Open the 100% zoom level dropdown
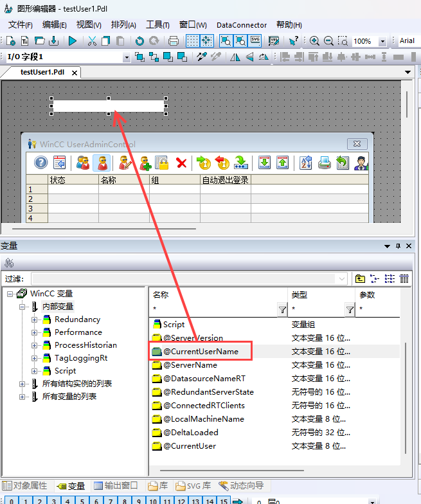The height and width of the screenshot is (504, 421). tap(382, 41)
